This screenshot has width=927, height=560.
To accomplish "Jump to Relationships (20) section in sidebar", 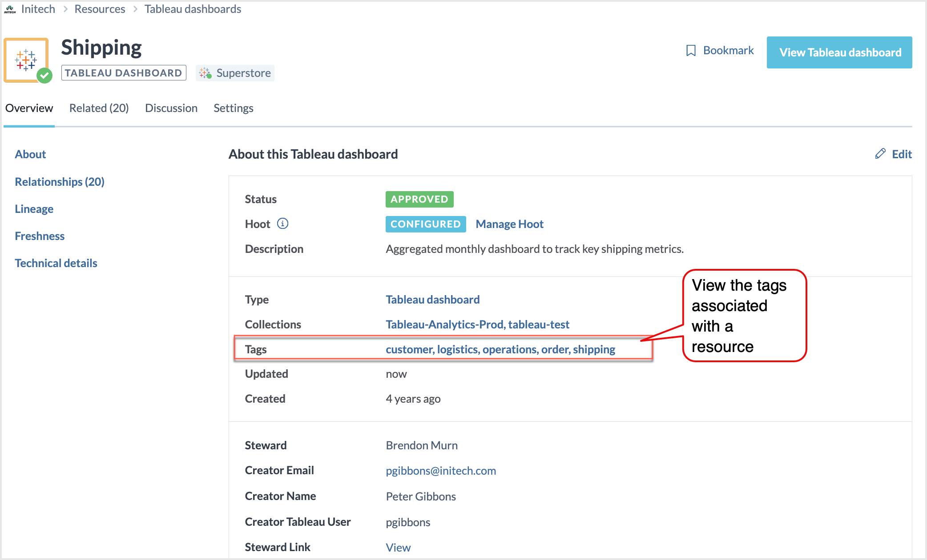I will (60, 182).
